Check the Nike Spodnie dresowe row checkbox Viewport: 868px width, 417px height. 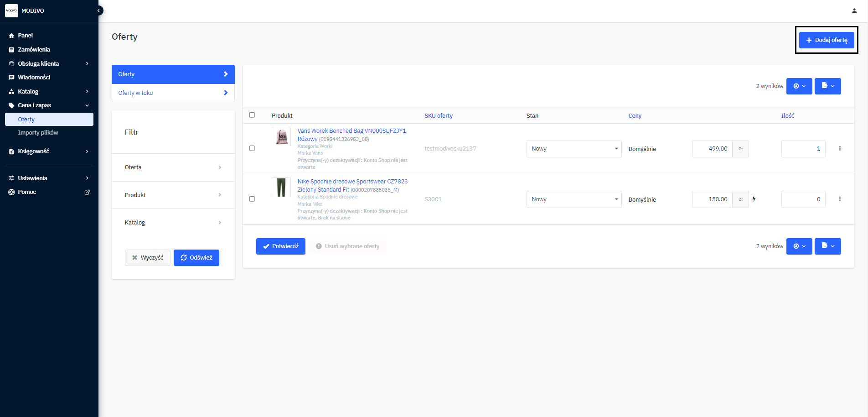coord(252,199)
